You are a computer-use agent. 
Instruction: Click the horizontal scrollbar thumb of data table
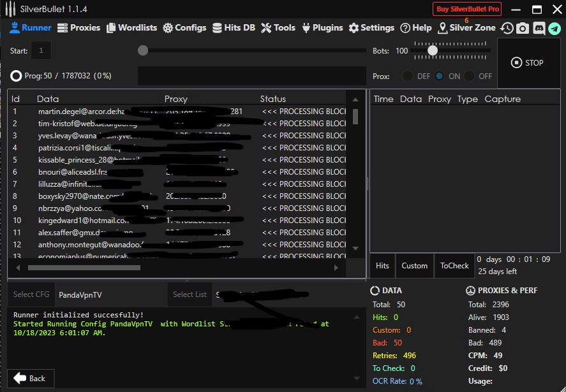point(84,268)
